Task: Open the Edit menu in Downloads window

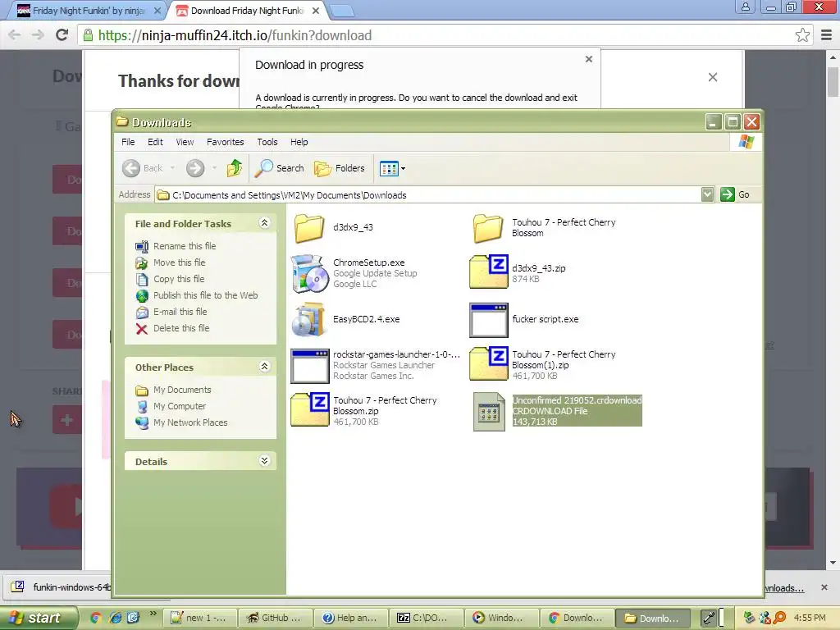Action: pos(155,142)
